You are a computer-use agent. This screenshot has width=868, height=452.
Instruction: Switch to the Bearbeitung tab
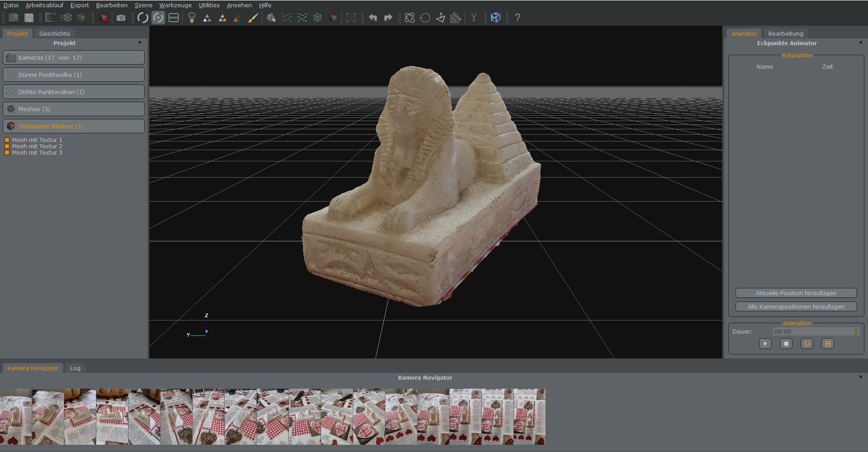pos(785,34)
